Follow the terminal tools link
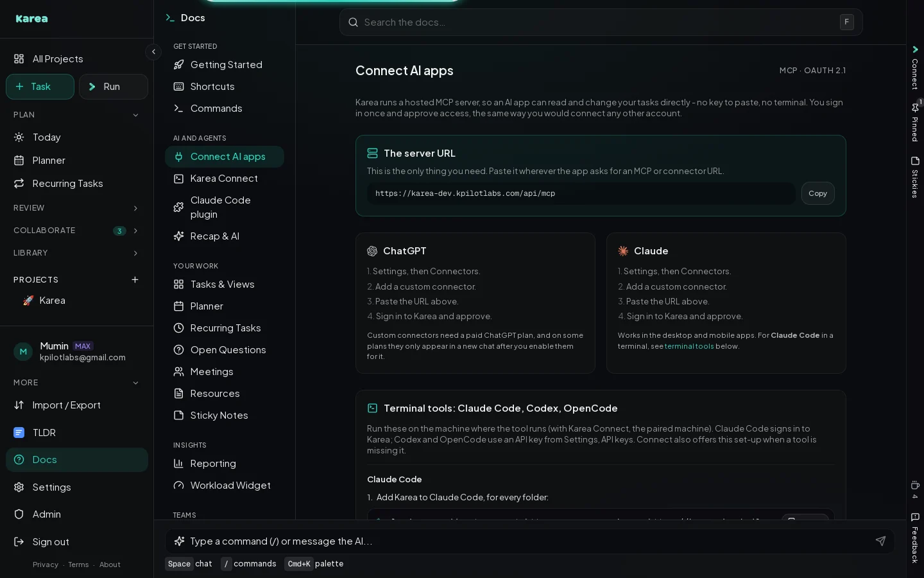Screen dimensions: 924x578 pos(689,346)
